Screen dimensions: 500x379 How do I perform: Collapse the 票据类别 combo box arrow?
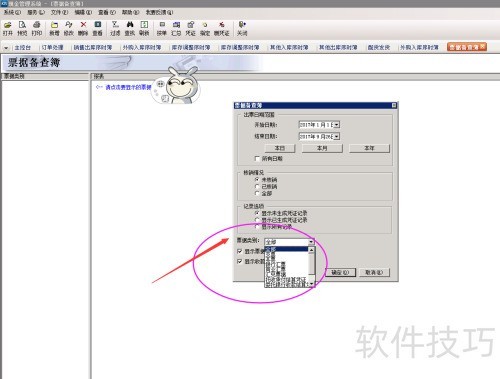coord(311,242)
